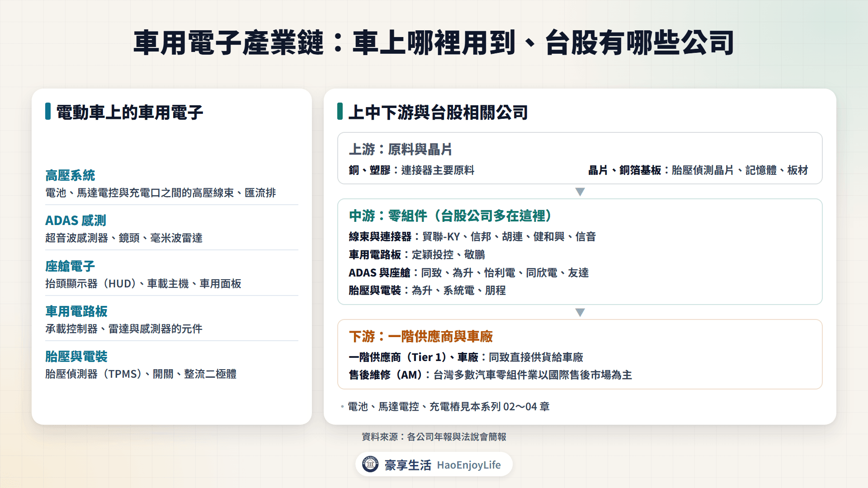Screen dimensions: 868x488
Task: Click the 下游:一階供應商與車廠 title
Action: [x=421, y=336]
